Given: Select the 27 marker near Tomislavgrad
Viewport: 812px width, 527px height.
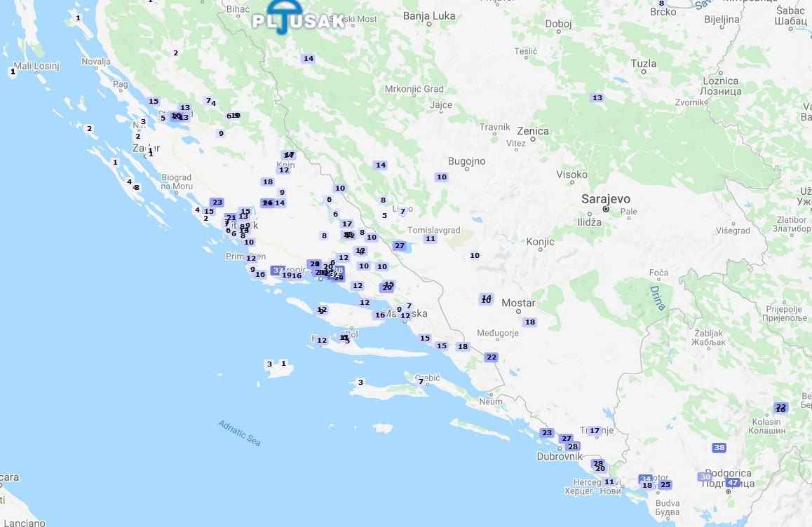Looking at the screenshot, I should tap(400, 246).
